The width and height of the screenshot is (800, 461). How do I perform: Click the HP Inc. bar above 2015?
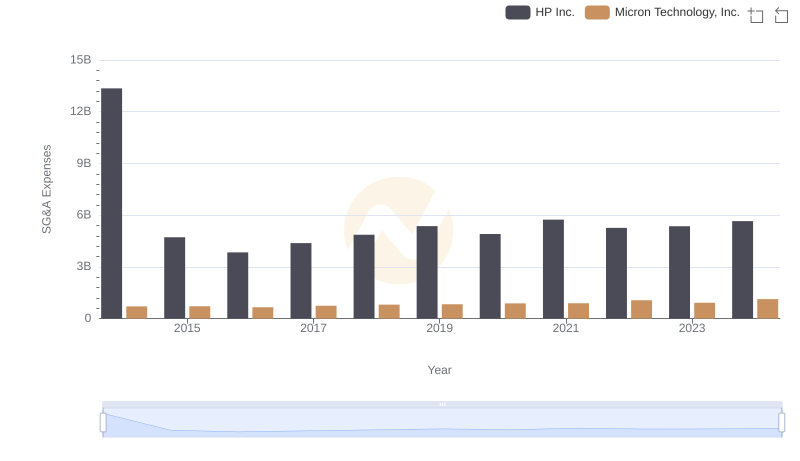click(x=174, y=278)
